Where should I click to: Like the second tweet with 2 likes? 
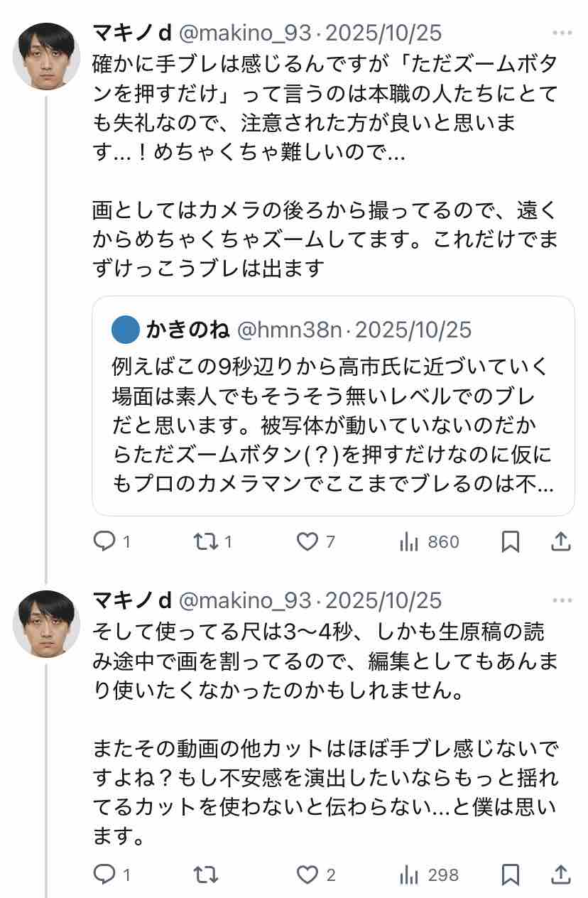307,875
